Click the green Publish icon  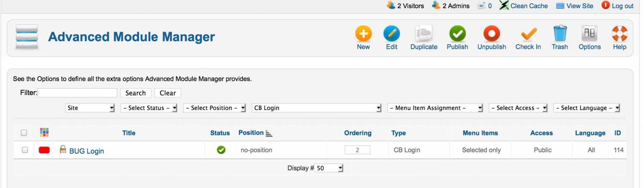pos(457,33)
